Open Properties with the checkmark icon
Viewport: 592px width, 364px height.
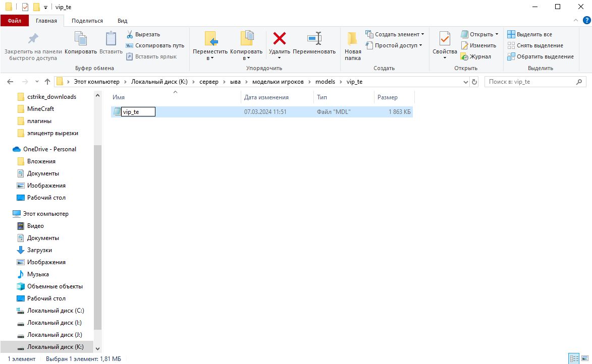[x=445, y=39]
